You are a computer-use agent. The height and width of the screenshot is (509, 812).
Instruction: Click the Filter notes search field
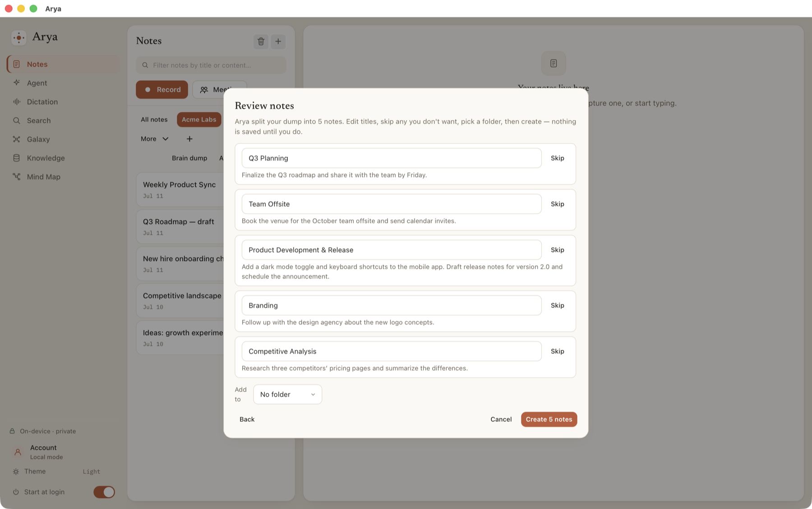(211, 65)
